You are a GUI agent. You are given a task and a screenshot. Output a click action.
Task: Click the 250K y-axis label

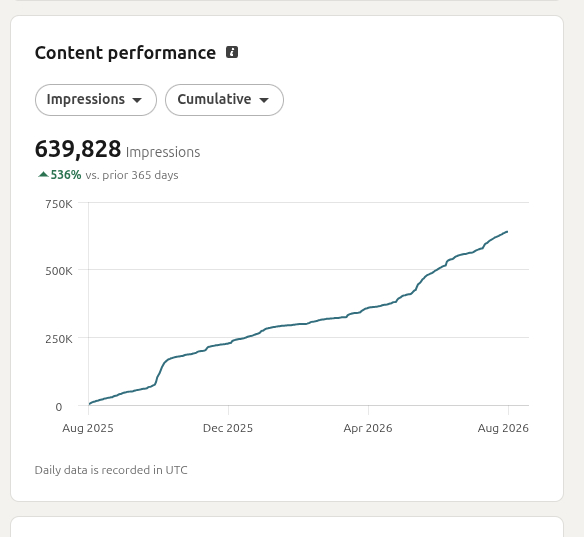point(59,339)
